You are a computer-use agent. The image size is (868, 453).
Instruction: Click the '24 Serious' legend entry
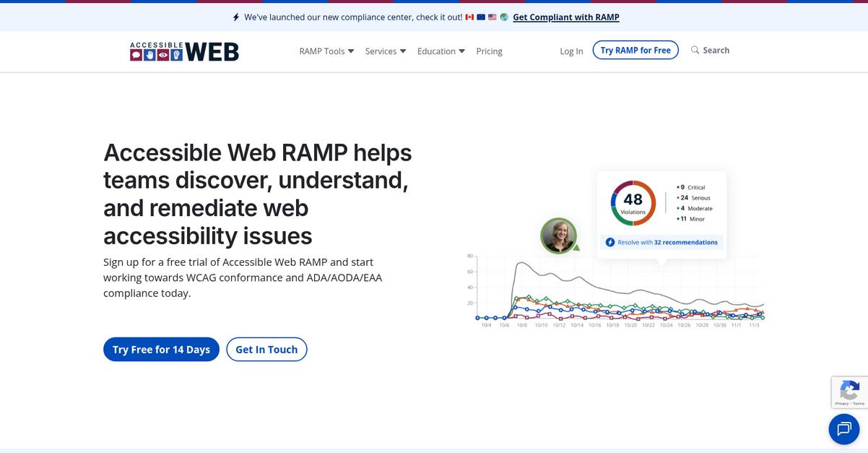point(693,197)
